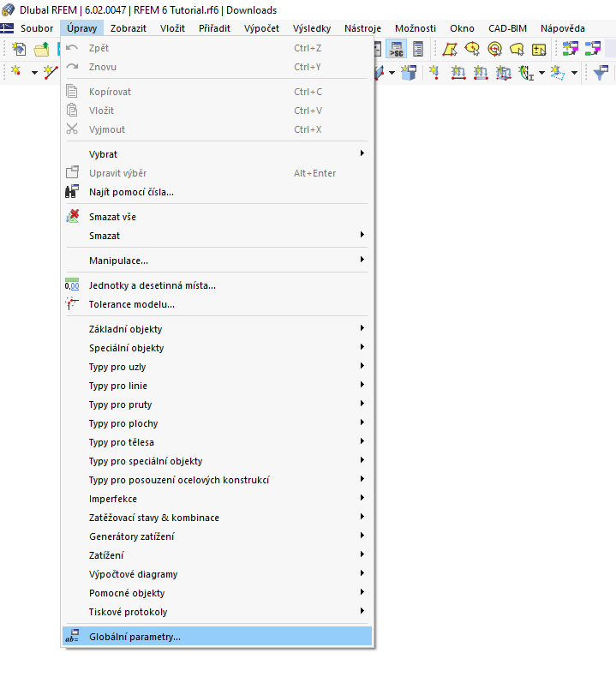The image size is (616, 683).
Task: Choose 'Smazat vše' from the menu
Action: click(x=217, y=217)
